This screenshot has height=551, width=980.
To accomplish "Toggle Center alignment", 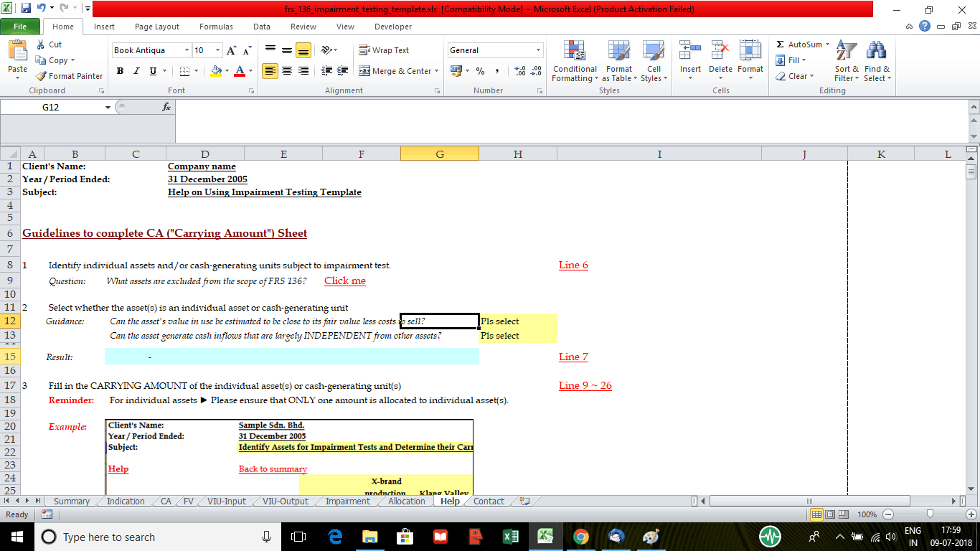I will [x=287, y=71].
